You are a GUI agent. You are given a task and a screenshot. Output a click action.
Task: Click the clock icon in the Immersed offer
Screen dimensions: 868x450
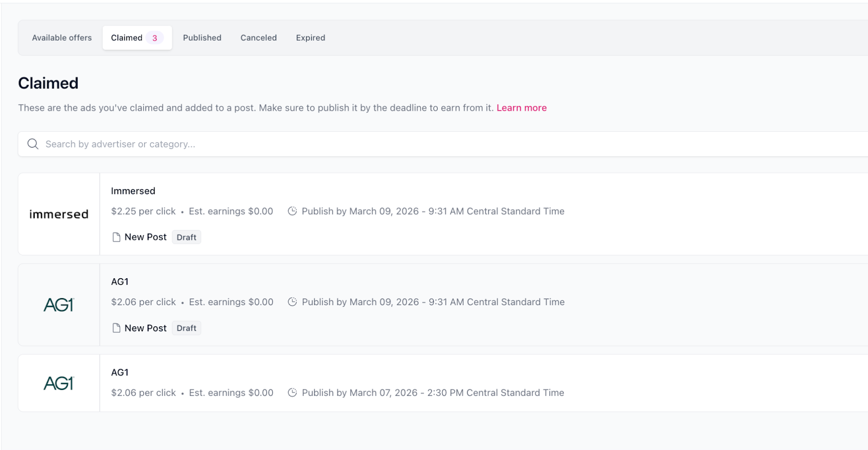point(292,211)
